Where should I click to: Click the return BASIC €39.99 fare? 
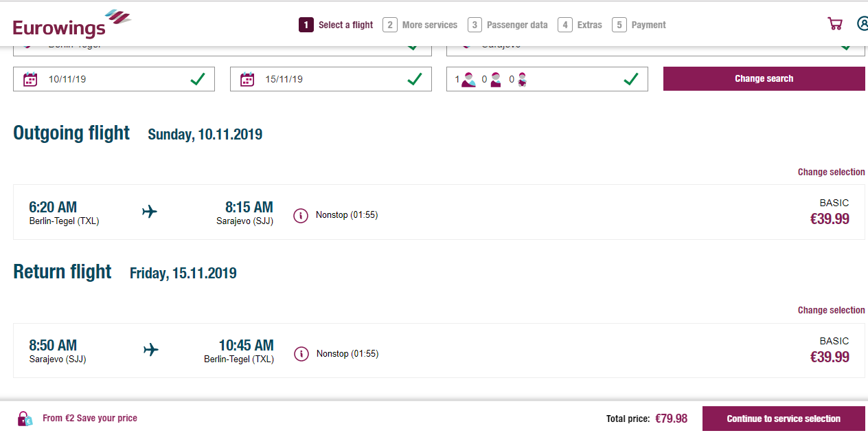pyautogui.click(x=830, y=350)
